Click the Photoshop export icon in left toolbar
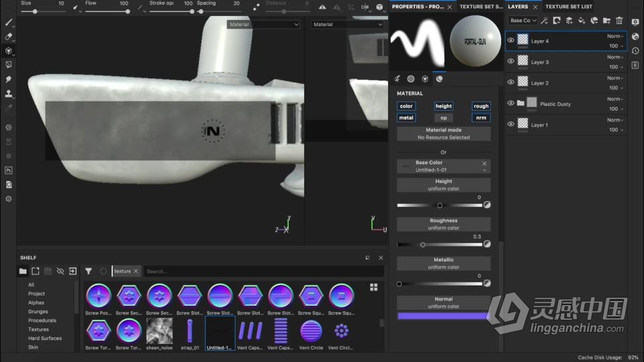The width and height of the screenshot is (644, 362). [x=9, y=170]
